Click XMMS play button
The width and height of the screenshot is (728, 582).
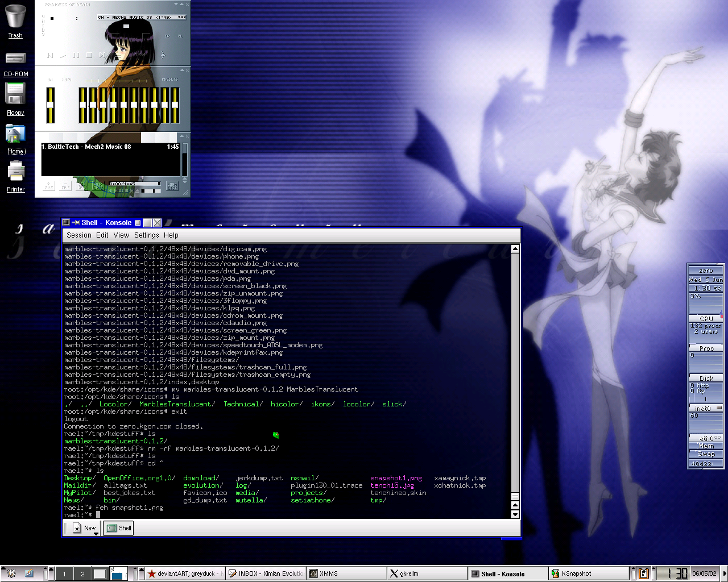63,55
